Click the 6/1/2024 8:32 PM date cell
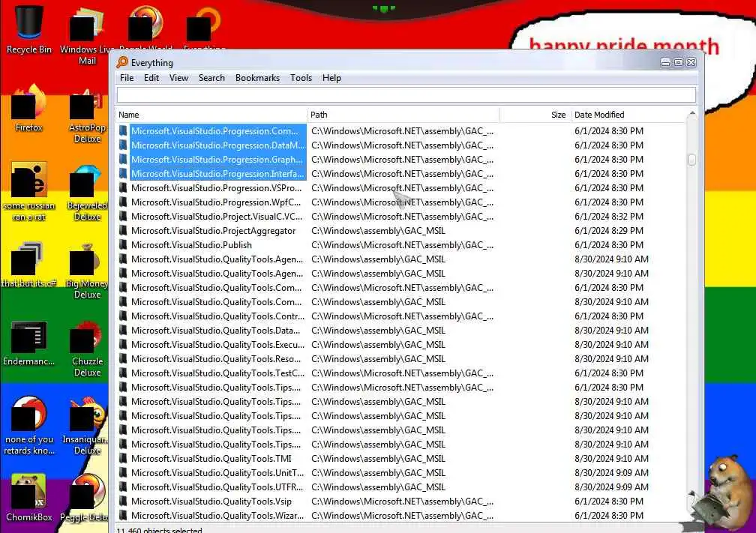756x533 pixels. tap(608, 217)
